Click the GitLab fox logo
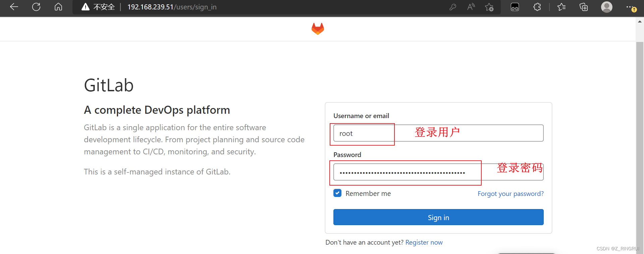The image size is (644, 254). click(318, 29)
